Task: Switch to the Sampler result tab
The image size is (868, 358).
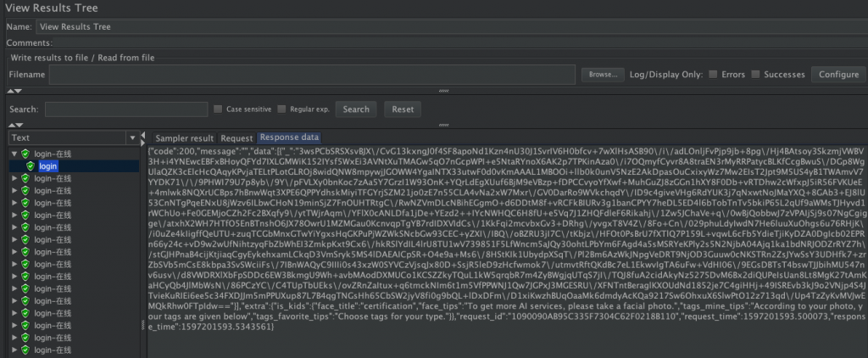Action: point(185,137)
